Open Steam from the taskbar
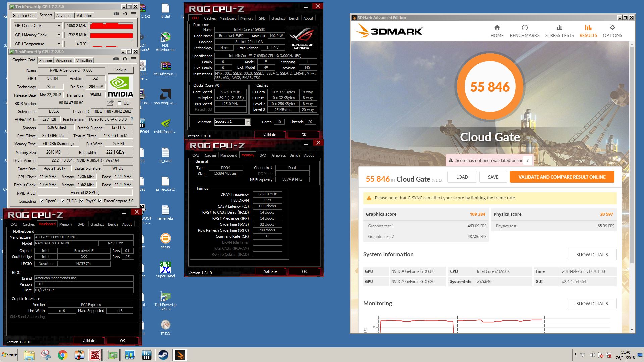644x362 pixels. [x=164, y=355]
